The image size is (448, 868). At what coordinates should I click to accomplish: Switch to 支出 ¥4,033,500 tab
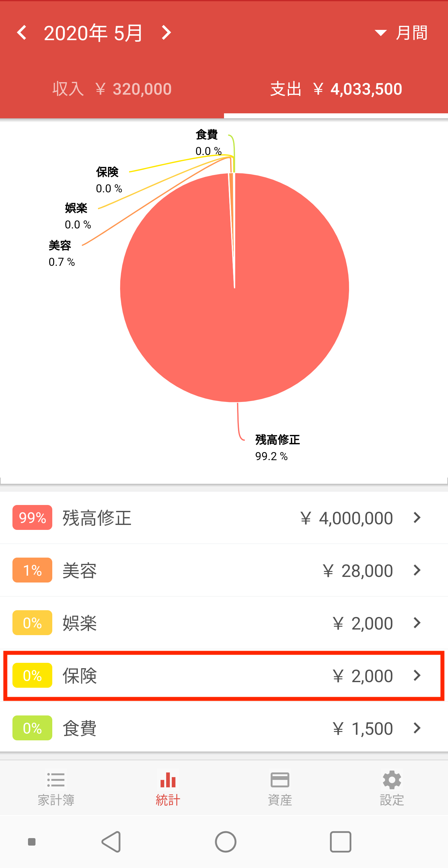pos(336,89)
